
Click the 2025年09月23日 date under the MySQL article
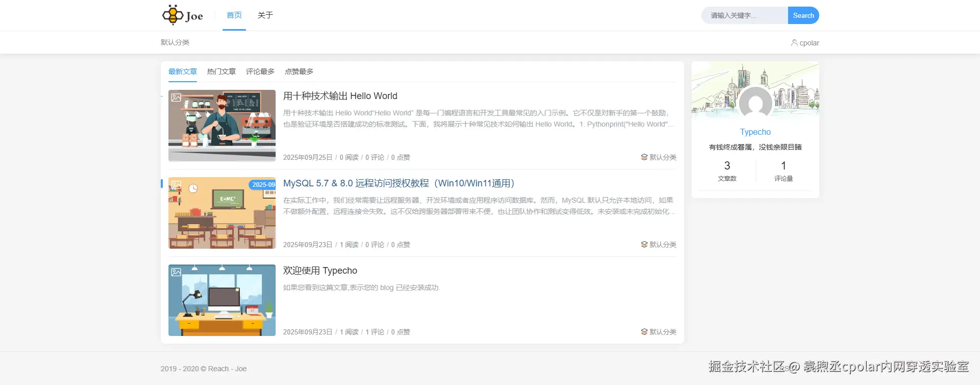point(308,245)
